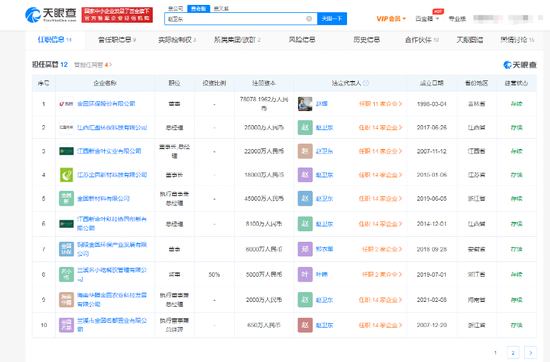Click the next page arrow button
This screenshot has height=362, width=550.
[530, 353]
